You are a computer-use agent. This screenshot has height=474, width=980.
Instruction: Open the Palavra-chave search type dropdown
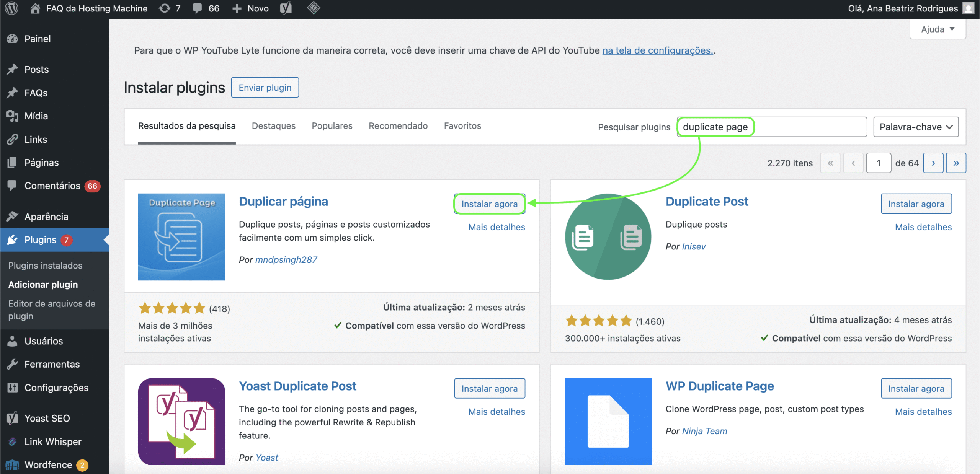tap(916, 127)
